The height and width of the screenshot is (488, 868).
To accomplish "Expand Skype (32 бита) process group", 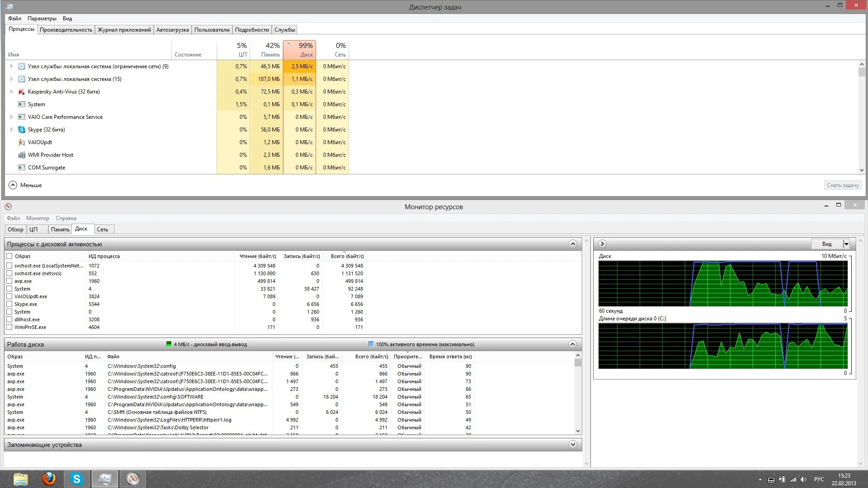I will 11,130.
